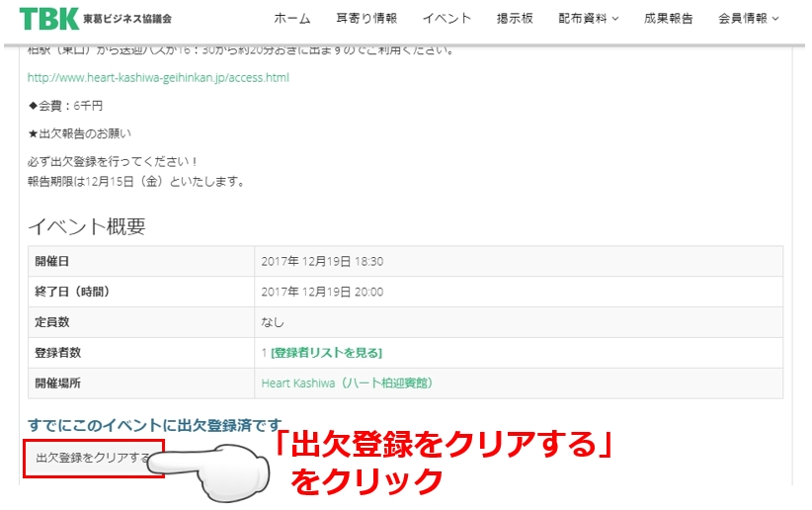Click the start date 2017年12月19日 18:30

322,262
